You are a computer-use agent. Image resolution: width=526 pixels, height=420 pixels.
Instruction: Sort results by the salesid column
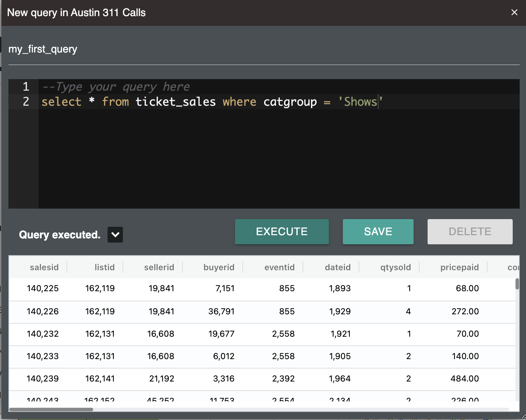[44, 267]
